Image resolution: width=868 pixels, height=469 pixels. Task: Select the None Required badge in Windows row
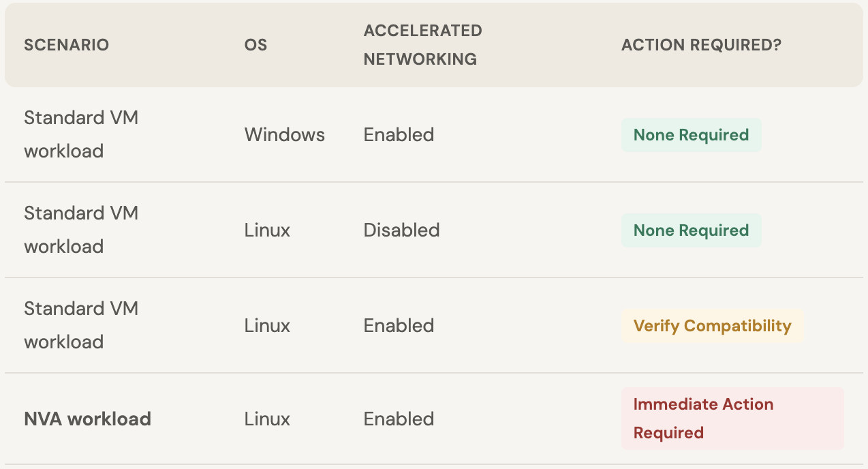click(691, 135)
